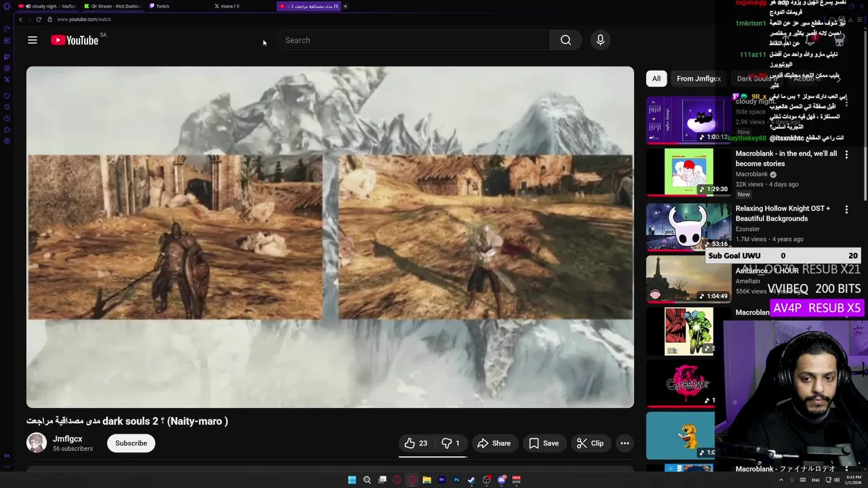Select the From Jmflgcx filter chip

point(698,79)
